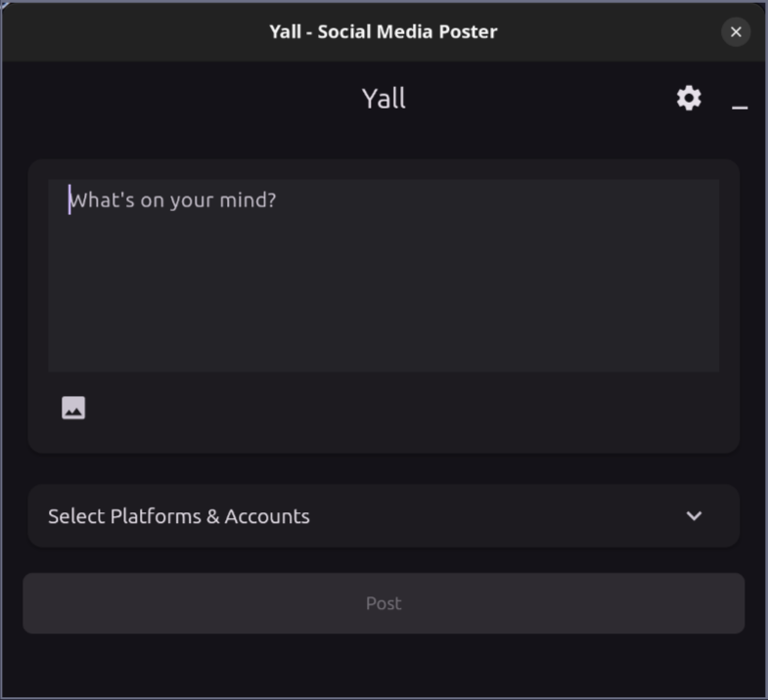The image size is (768, 700).
Task: Expand Select Platforms & Accounts chevron
Action: 694,516
